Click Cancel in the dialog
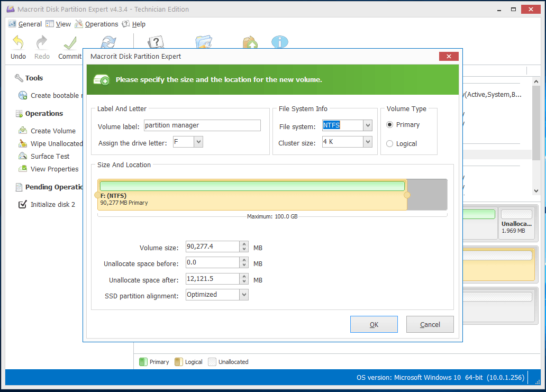Screen dimensions: 546x392 pos(430,324)
